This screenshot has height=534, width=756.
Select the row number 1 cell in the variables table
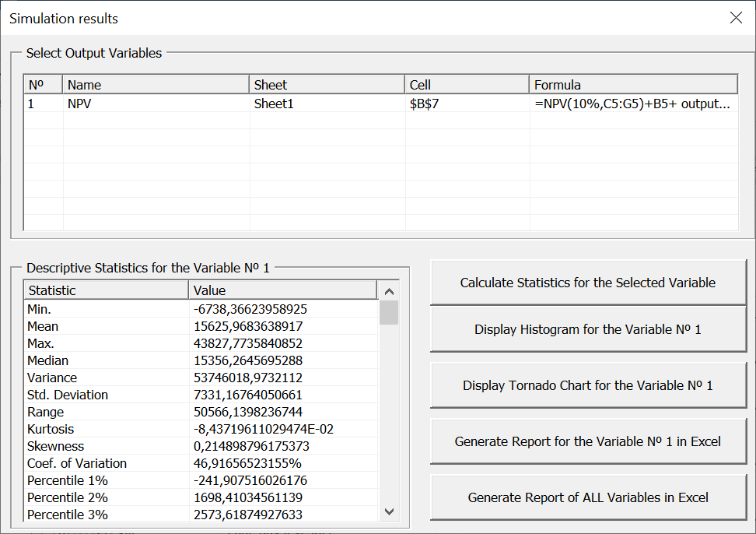tap(31, 104)
